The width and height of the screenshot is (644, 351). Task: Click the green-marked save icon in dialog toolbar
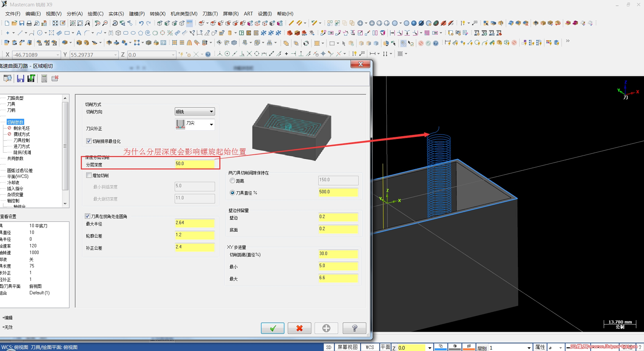coord(31,78)
